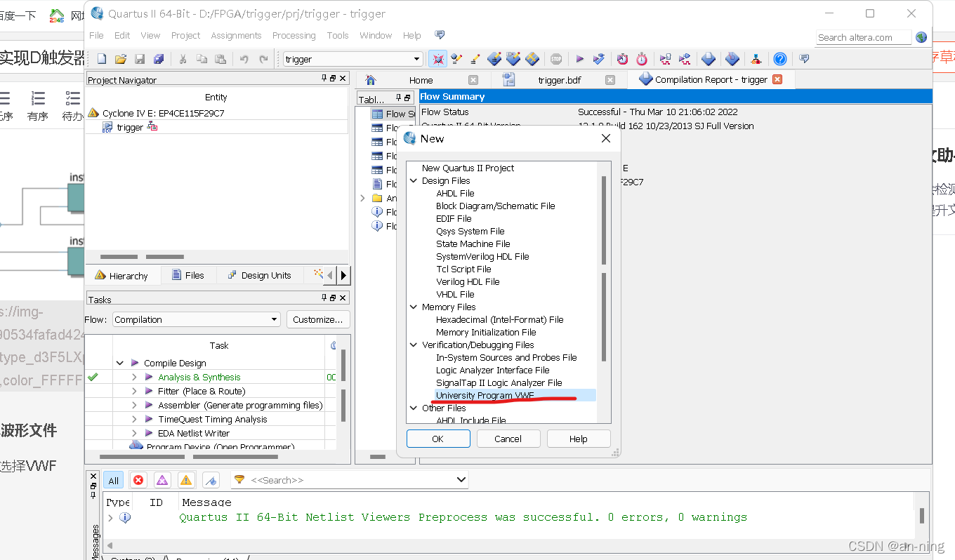Image resolution: width=955 pixels, height=560 pixels.
Task: Click the speech bubble icon after Help icon
Action: pos(804,59)
